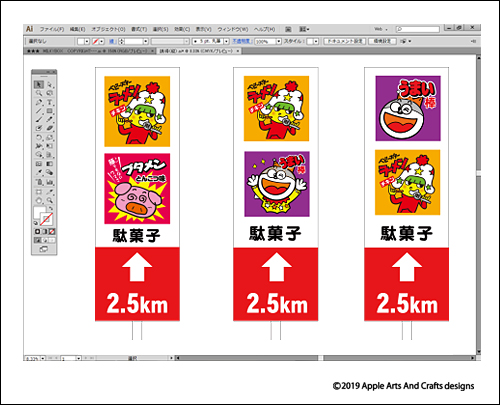500x405 pixels.
Task: Select the Mesh tool
Action: point(39,164)
